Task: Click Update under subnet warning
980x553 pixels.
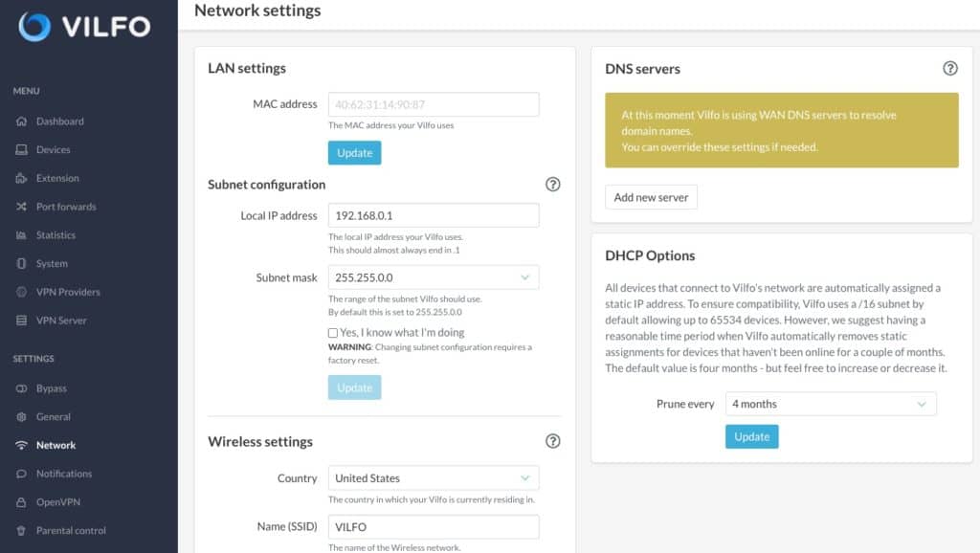Action: [x=354, y=387]
